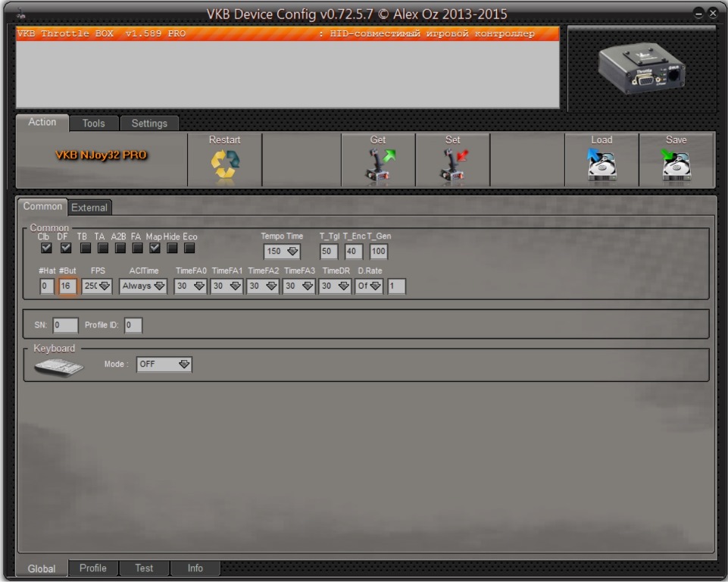Click the Profile ID input field
The image size is (728, 582).
pos(133,325)
